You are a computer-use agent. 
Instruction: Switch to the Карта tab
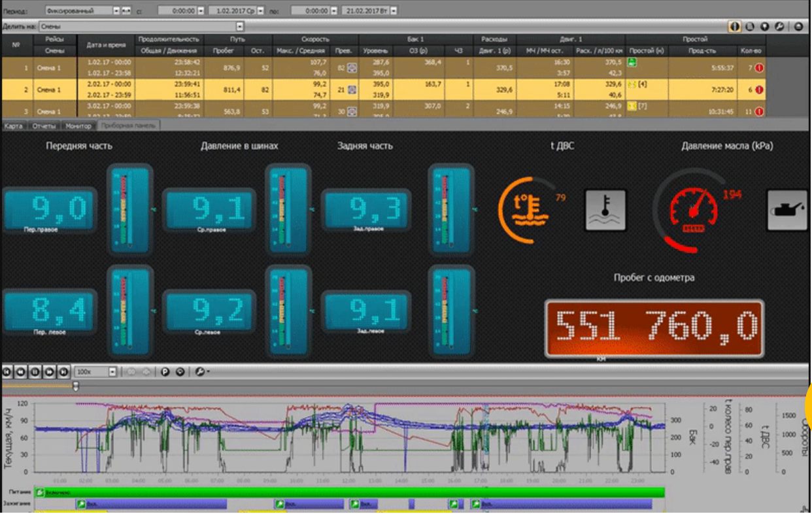[x=13, y=126]
